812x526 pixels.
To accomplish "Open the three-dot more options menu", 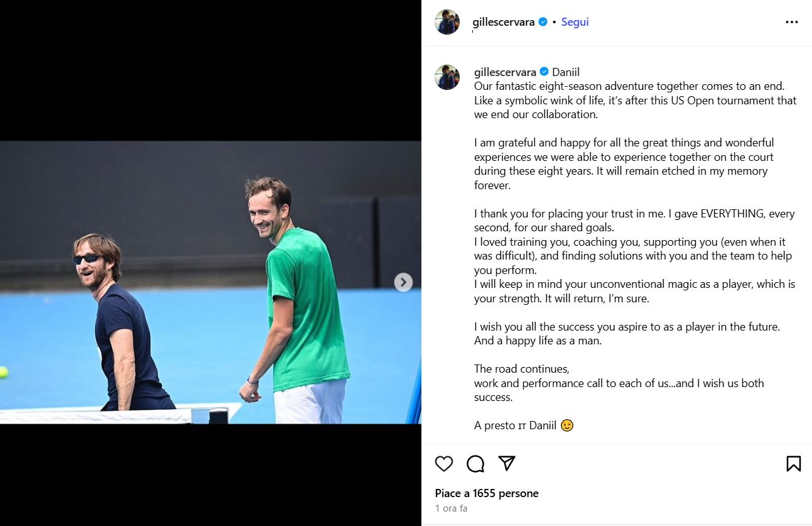I will [x=791, y=22].
